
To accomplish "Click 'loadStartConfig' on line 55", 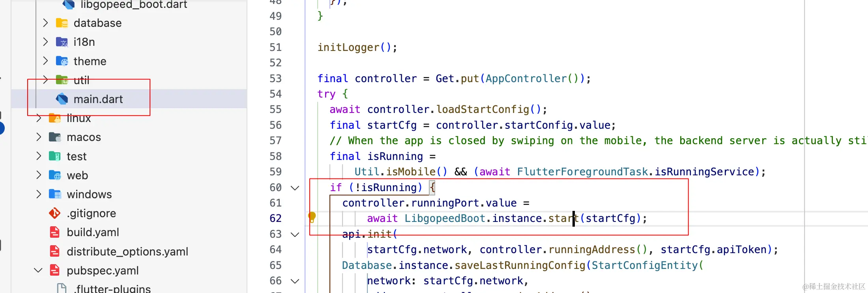I will pos(483,109).
